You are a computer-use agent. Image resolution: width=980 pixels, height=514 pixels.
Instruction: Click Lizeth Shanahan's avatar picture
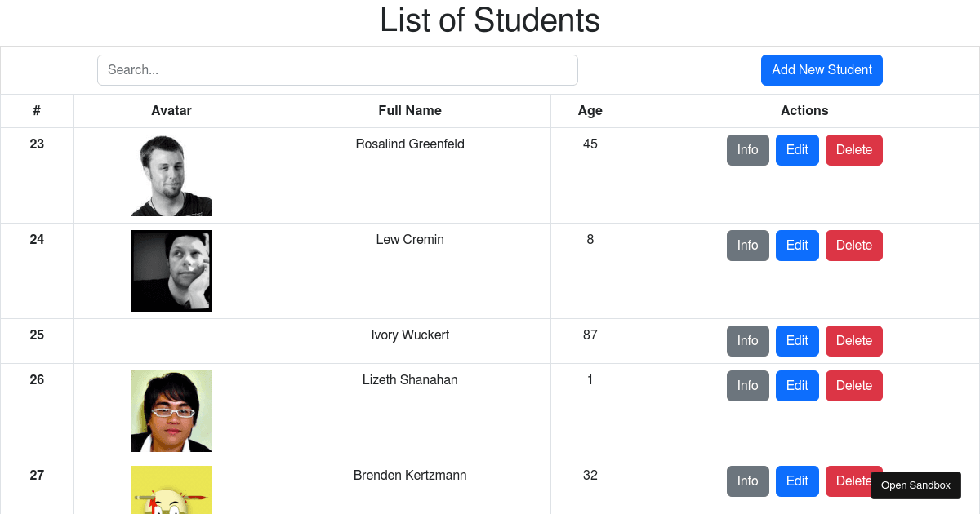171,411
